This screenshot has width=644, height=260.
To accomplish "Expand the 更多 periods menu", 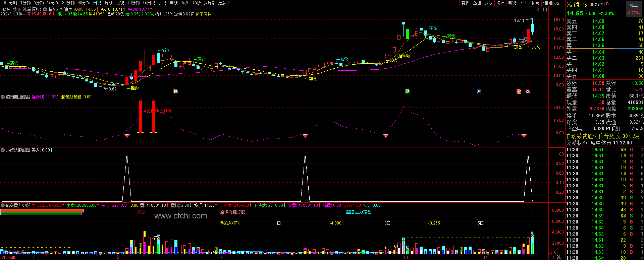I will pyautogui.click(x=224, y=3).
